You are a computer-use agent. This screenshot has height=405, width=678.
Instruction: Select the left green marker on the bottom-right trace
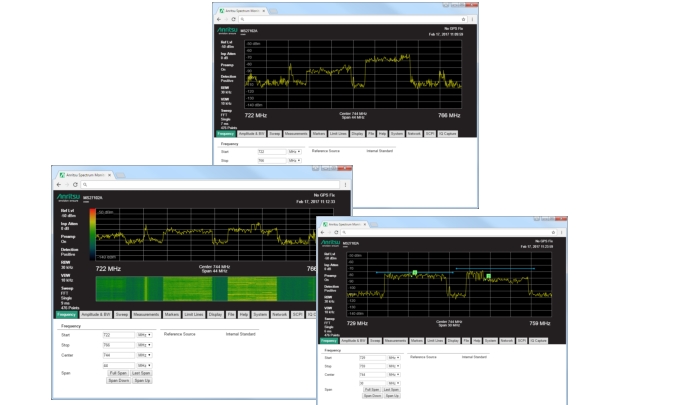(x=414, y=272)
